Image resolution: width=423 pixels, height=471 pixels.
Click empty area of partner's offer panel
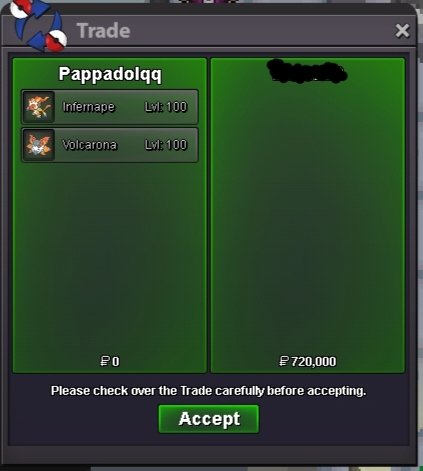(308, 217)
